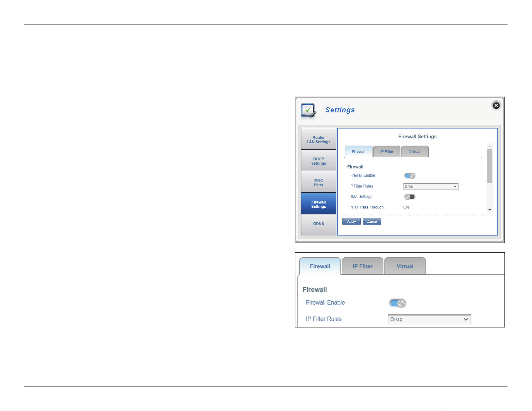Click scrollbar up arrow in Firewall Settings
The image size is (532, 411).
tap(490, 147)
